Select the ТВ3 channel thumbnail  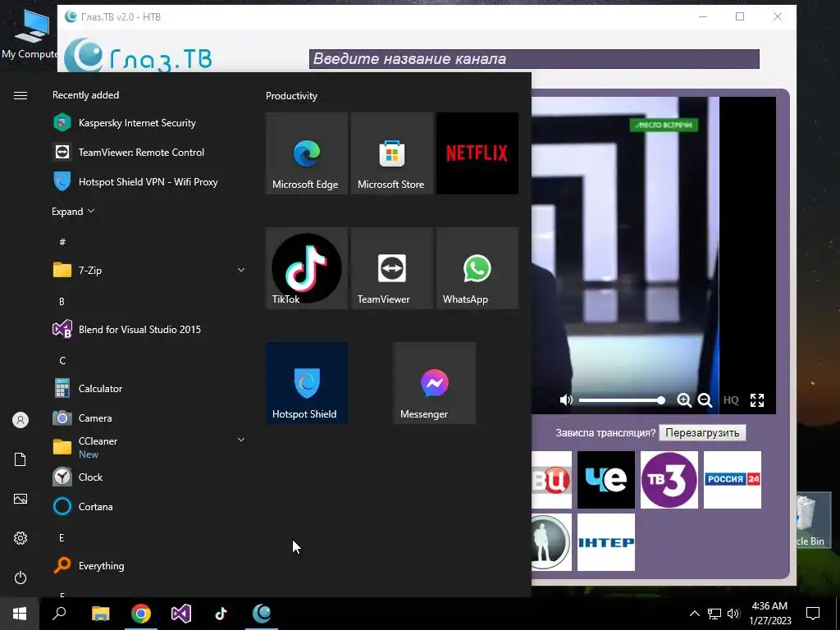point(669,479)
